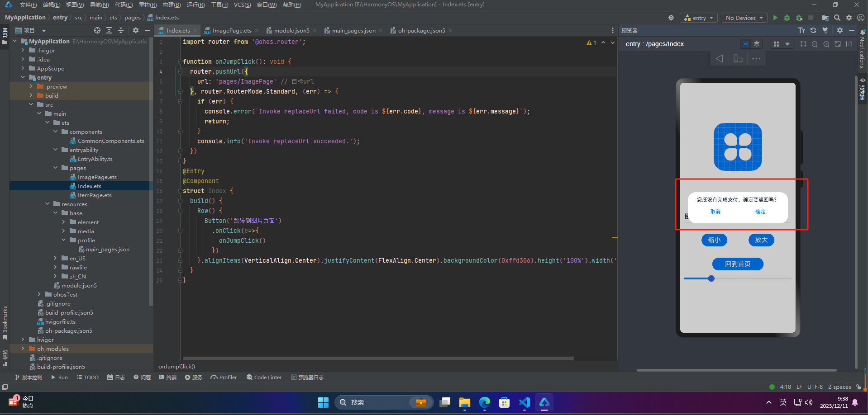Viewport: 868px width, 415px height.
Task: Open the 构建(B) build menu
Action: [x=172, y=5]
